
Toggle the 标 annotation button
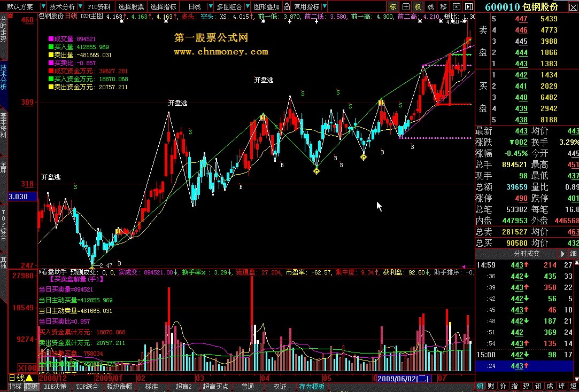(392, 6)
